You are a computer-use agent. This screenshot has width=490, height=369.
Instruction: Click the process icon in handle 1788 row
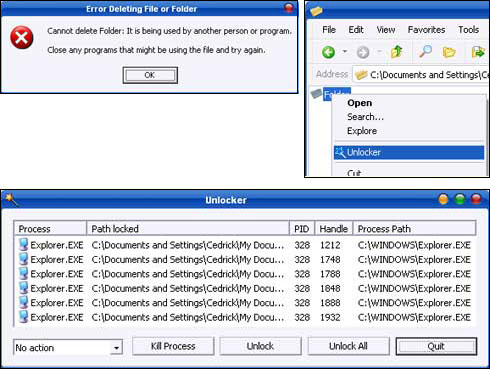point(23,274)
